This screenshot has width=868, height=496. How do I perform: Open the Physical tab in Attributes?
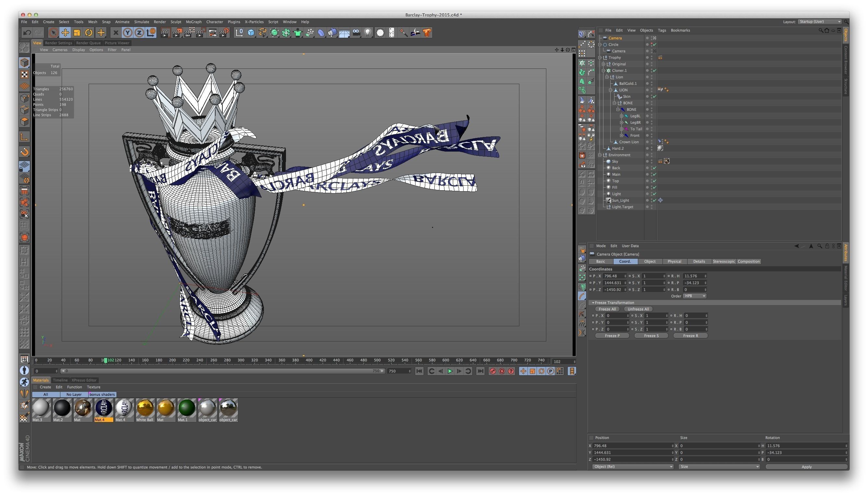(x=674, y=262)
